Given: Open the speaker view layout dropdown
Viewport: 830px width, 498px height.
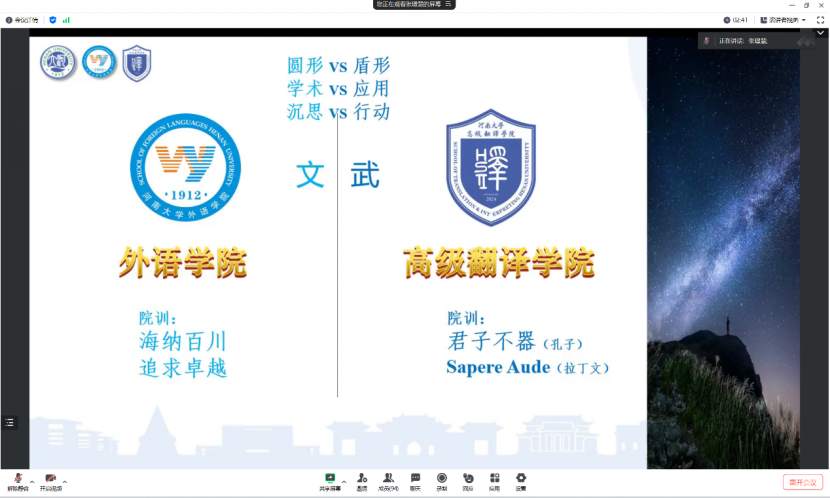Looking at the screenshot, I should pos(783,20).
